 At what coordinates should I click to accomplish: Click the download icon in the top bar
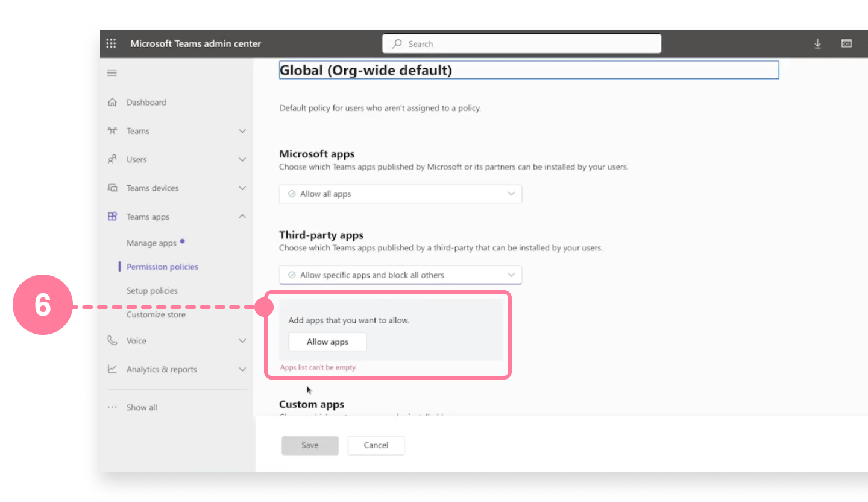point(817,43)
